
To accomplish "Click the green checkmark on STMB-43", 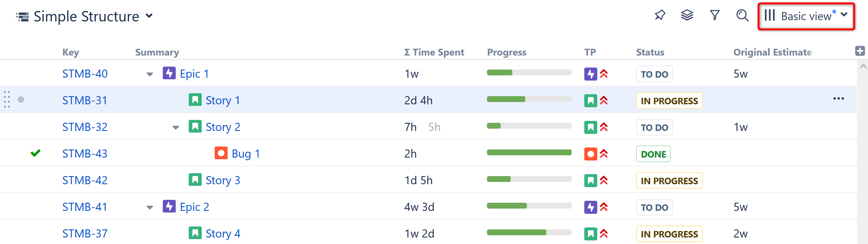I will click(x=35, y=153).
